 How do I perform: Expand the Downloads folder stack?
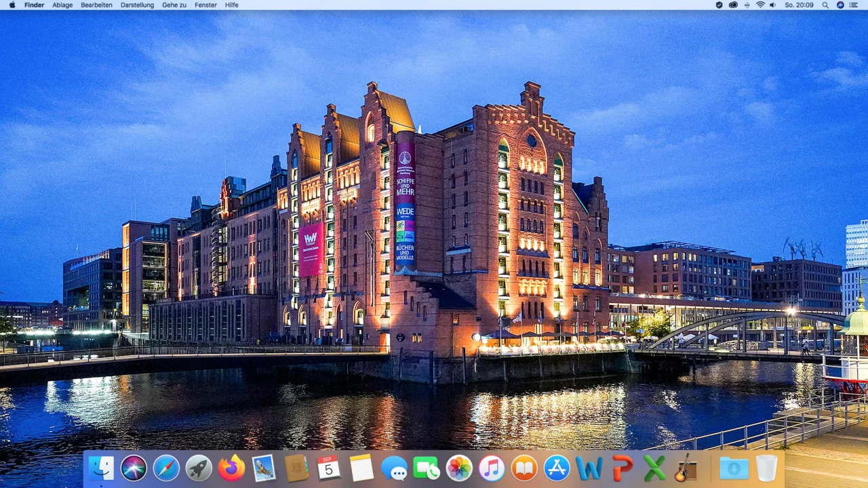734,468
